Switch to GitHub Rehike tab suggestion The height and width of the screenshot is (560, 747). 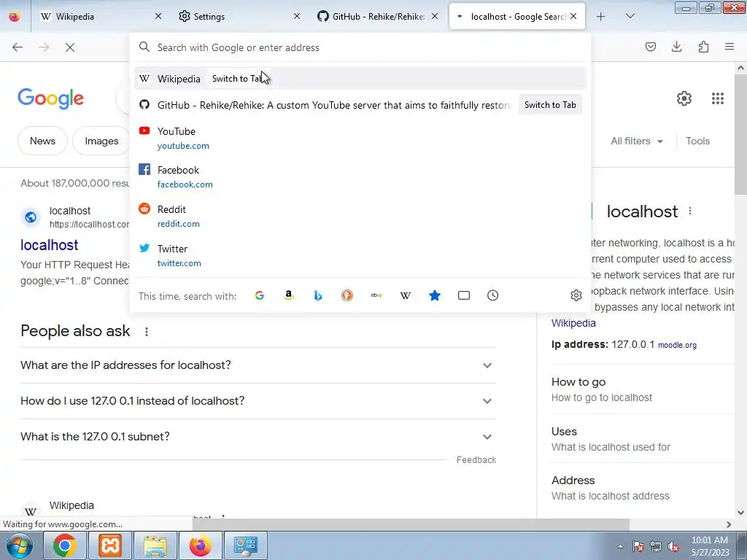[360, 105]
